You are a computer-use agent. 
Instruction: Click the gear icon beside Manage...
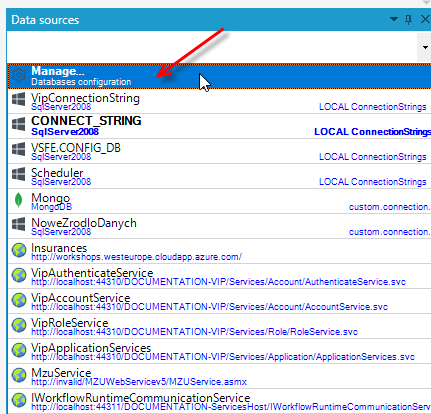coord(19,75)
